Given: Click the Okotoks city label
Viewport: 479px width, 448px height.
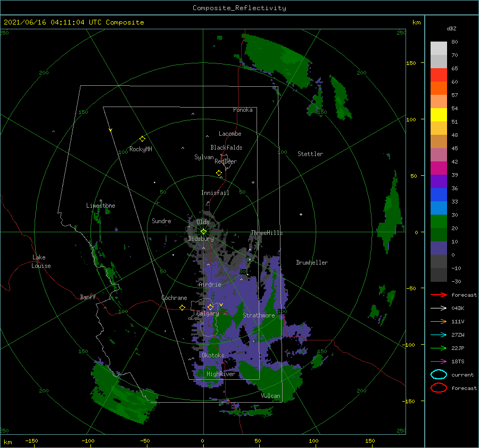Looking at the screenshot, I should (x=213, y=355).
